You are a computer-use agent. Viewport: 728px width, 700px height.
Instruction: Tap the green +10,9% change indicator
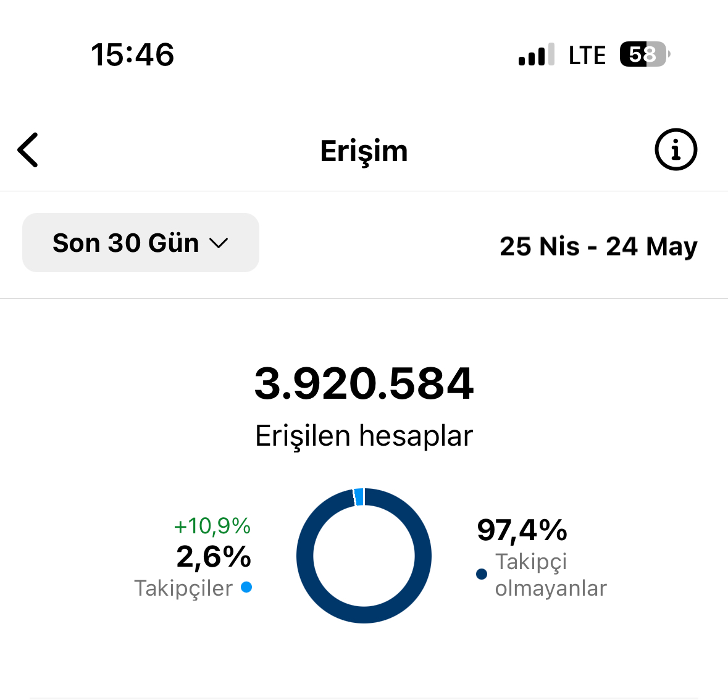click(212, 527)
